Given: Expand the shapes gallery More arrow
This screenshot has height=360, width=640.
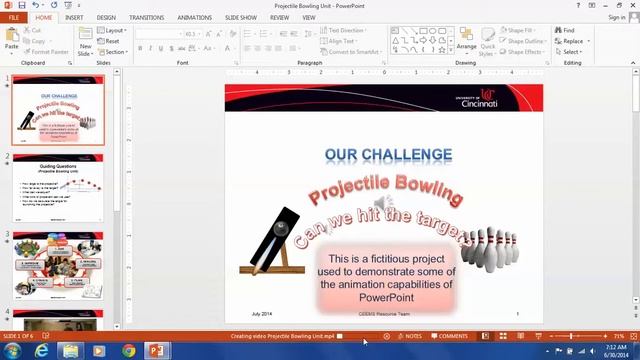Looking at the screenshot, I should (x=451, y=50).
